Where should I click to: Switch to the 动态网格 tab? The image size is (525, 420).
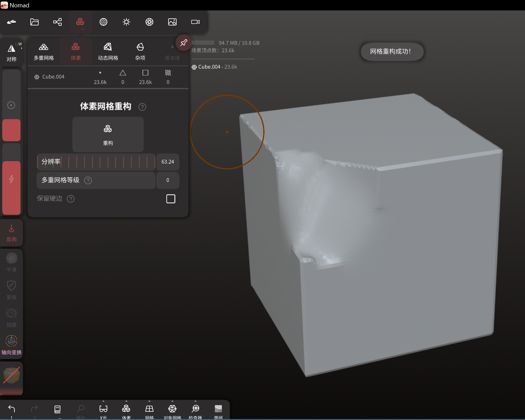[108, 51]
